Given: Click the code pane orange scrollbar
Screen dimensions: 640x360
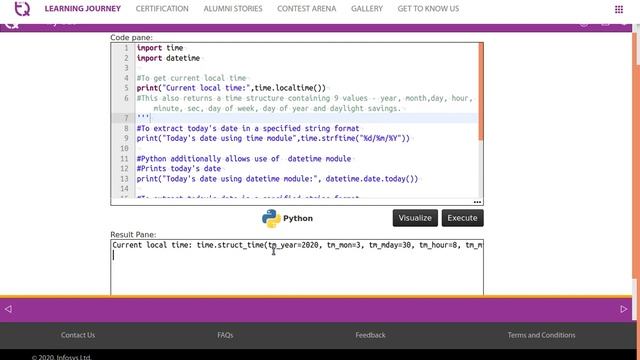Looking at the screenshot, I should click(481, 91).
